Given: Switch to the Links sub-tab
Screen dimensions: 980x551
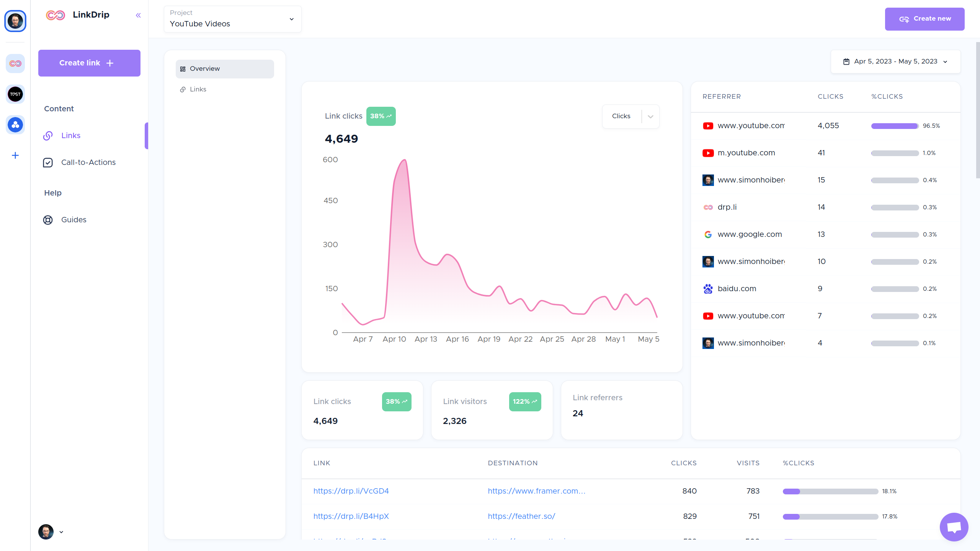Looking at the screenshot, I should click(198, 90).
